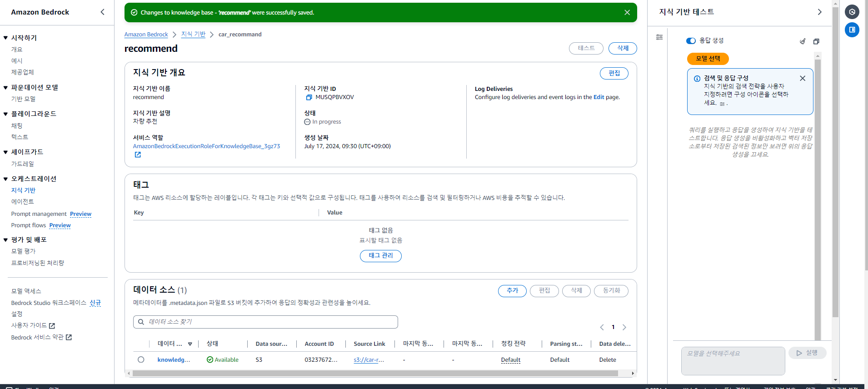The height and width of the screenshot is (389, 868).
Task: Copy the knowledge base ID MUSQPBVXOV
Action: [309, 97]
